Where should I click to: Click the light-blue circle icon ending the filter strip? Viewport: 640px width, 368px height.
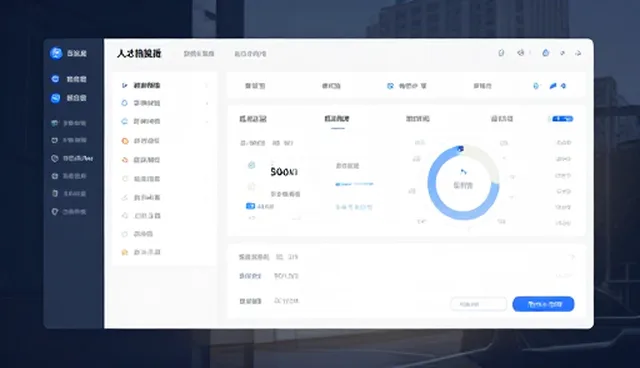click(536, 86)
